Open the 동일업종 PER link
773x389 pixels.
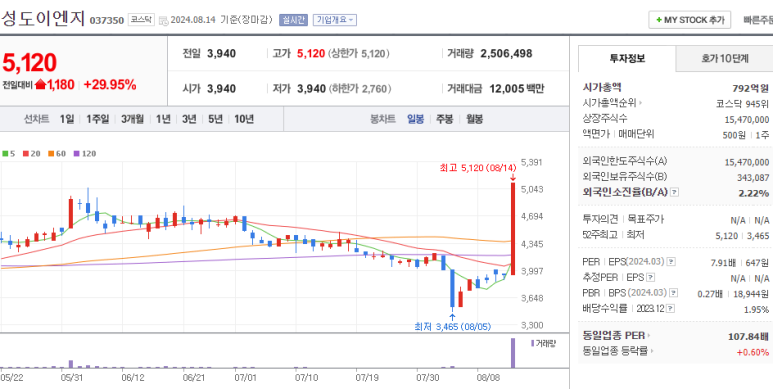click(x=616, y=336)
